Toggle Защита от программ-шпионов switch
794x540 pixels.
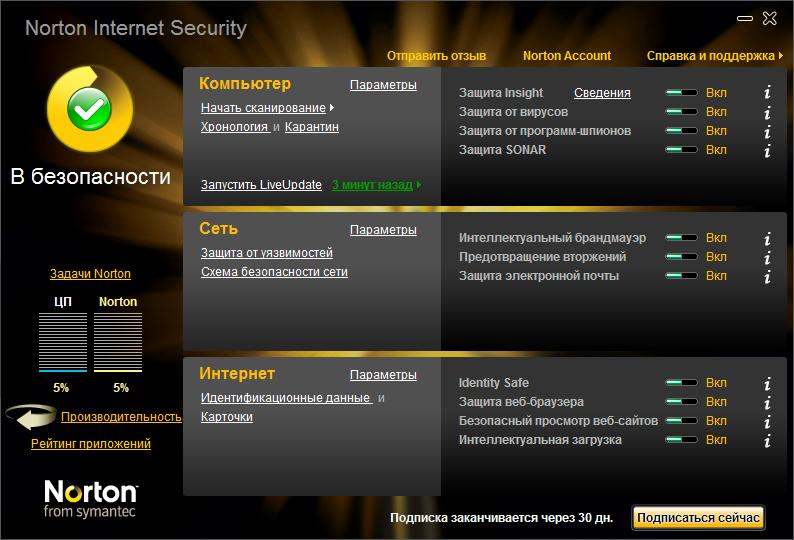click(682, 131)
